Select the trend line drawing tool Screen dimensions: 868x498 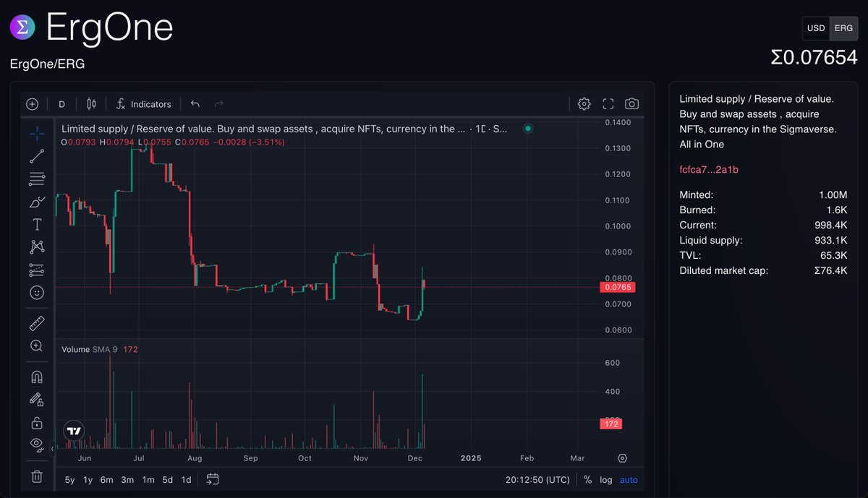click(37, 155)
